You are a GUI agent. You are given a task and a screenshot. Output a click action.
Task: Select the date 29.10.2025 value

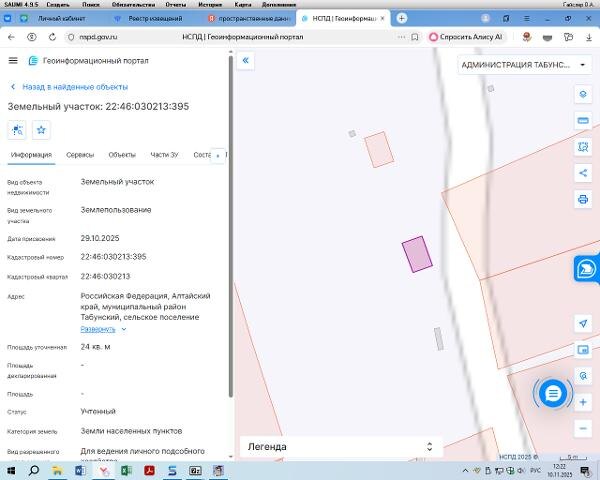[100, 238]
